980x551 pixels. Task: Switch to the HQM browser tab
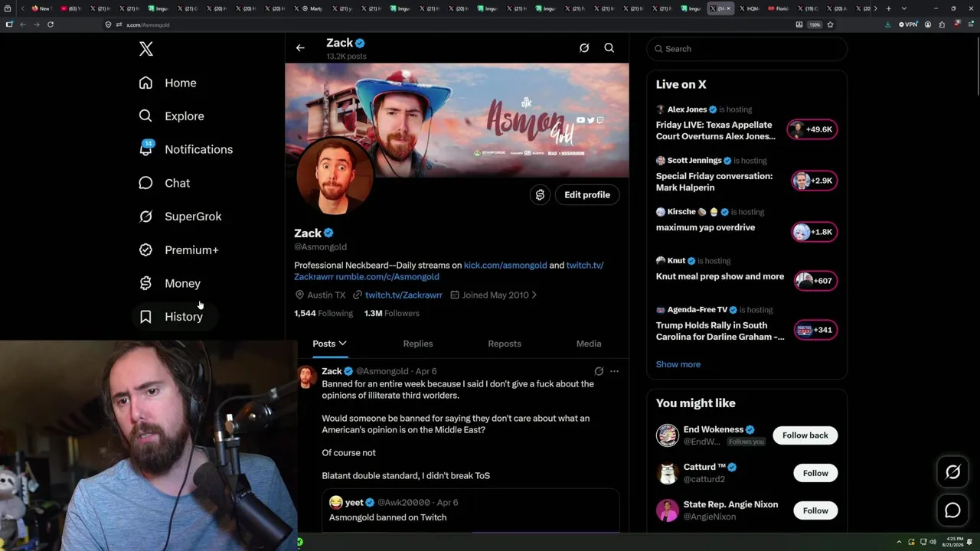pyautogui.click(x=750, y=8)
